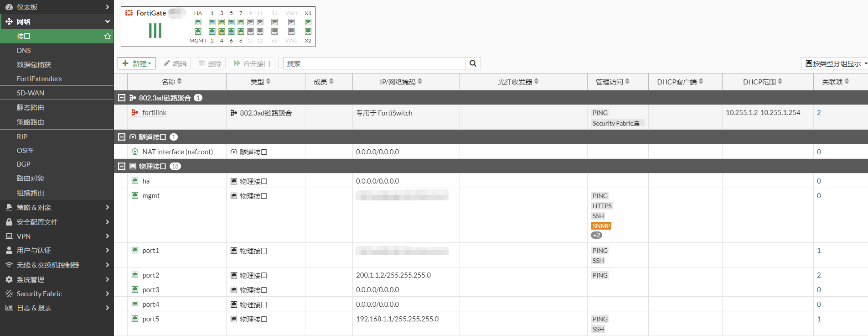Click the 搜索 search input field
The width and height of the screenshot is (868, 336).
[x=374, y=63]
